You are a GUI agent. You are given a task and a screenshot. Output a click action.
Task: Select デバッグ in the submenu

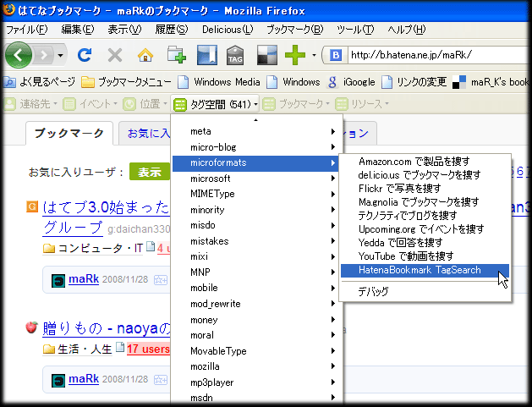tap(373, 291)
